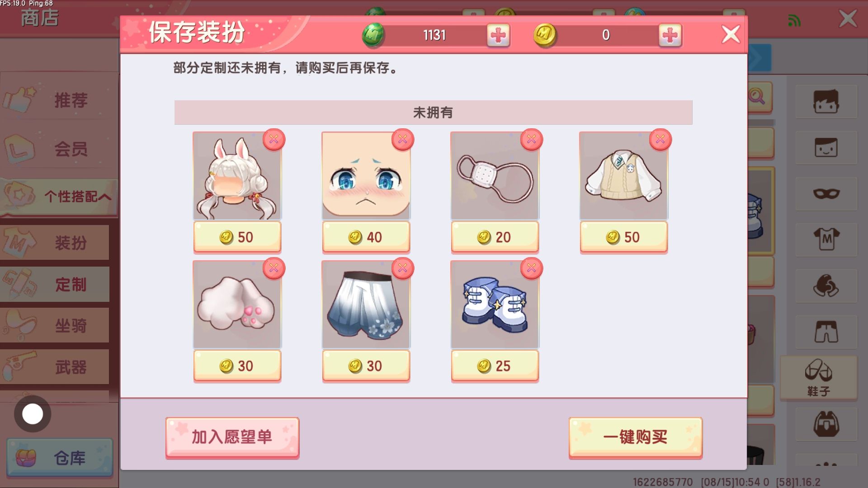Remove the face mask item

(x=532, y=140)
